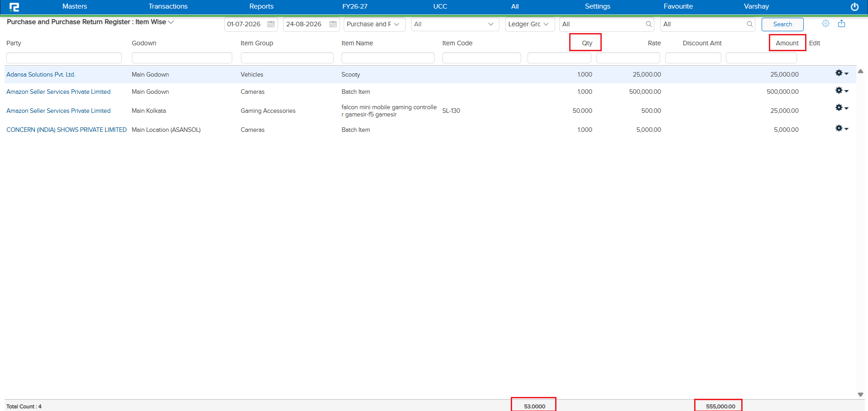Open the Reports menu
This screenshot has height=411, width=868.
pyautogui.click(x=261, y=6)
